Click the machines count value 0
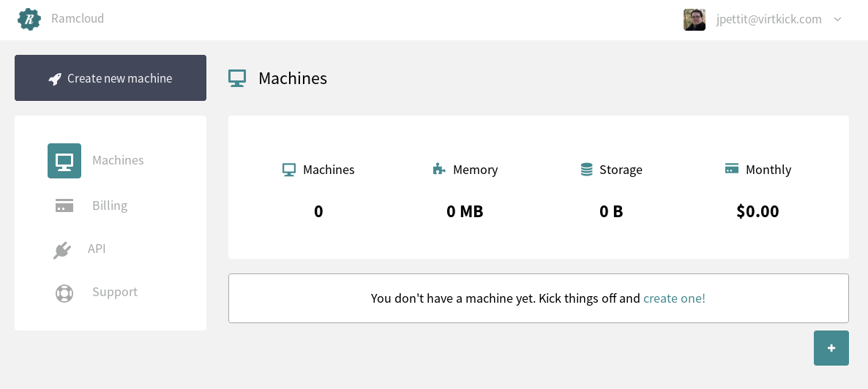The image size is (868, 389). click(x=318, y=211)
